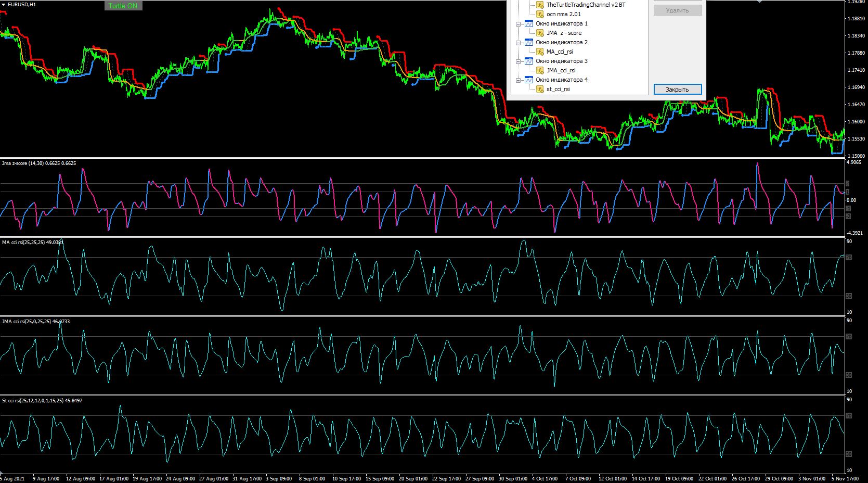
Task: Click the MA cci rsi(25,25,25) subwindow label
Action: click(x=23, y=242)
